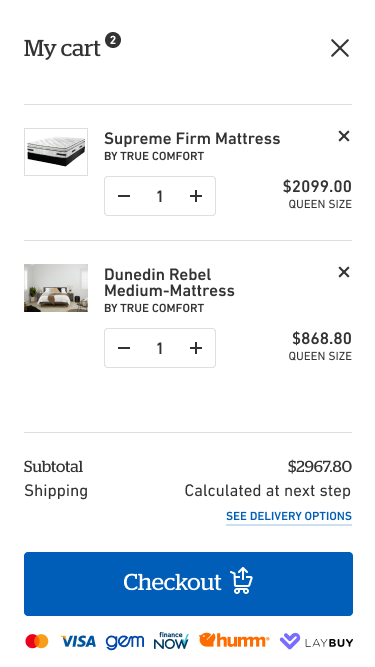
Task: Click the humm payment logo
Action: pyautogui.click(x=234, y=640)
